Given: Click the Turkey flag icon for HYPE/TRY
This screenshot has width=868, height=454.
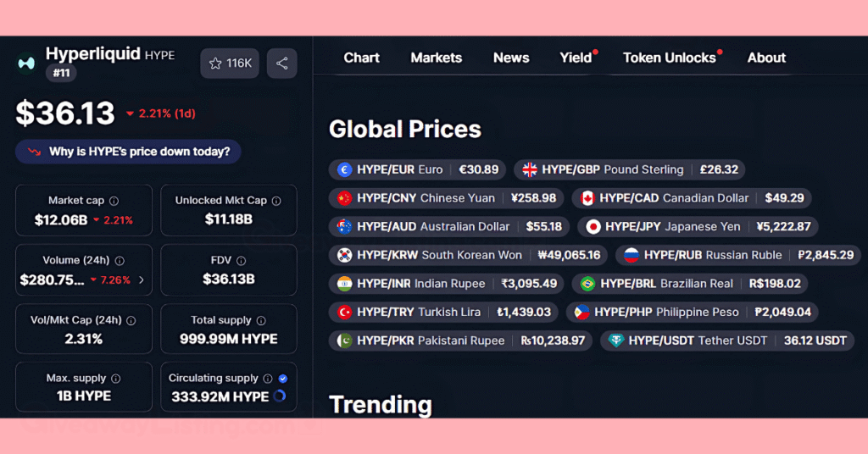Looking at the screenshot, I should (x=344, y=313).
